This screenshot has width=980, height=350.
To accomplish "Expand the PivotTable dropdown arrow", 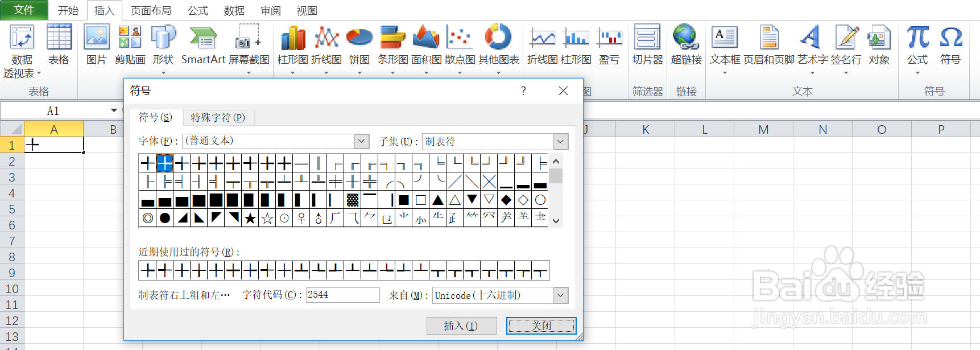I will (39, 73).
